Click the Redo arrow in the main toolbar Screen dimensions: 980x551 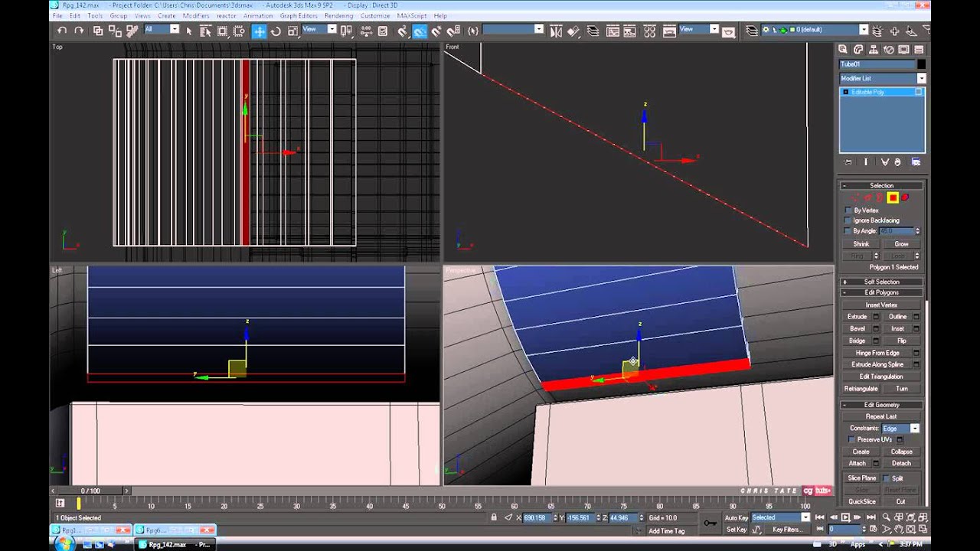click(78, 31)
